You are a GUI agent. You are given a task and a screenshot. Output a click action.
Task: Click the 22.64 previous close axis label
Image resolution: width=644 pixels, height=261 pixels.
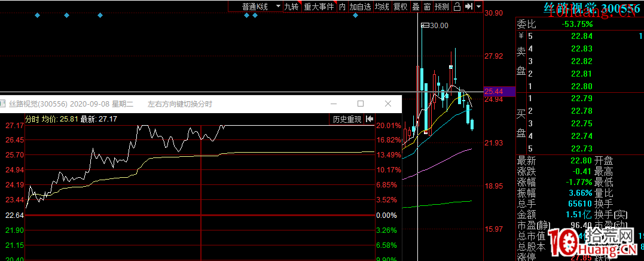[x=13, y=215]
